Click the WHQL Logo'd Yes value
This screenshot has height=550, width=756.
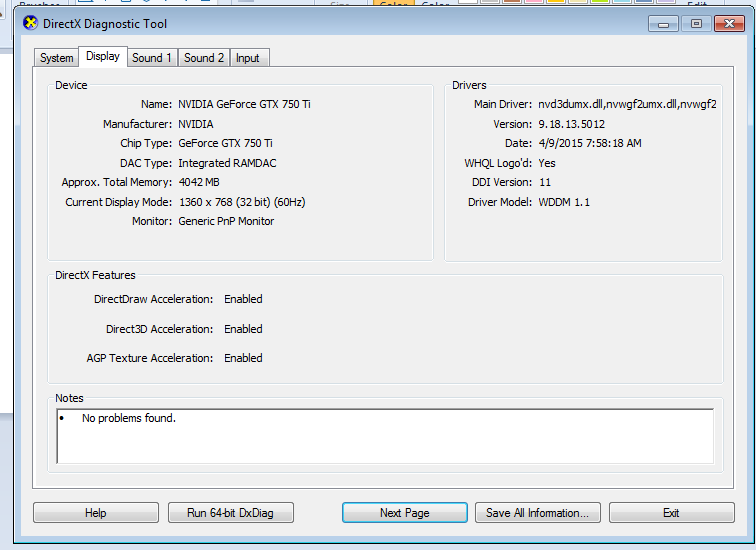click(x=547, y=163)
